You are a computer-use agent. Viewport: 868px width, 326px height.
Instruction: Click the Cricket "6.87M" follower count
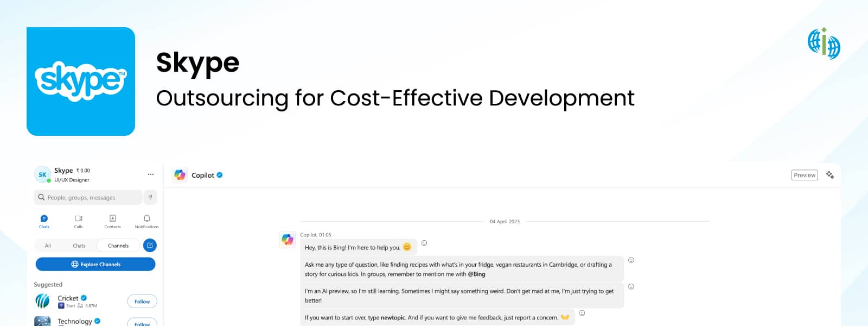[91, 306]
